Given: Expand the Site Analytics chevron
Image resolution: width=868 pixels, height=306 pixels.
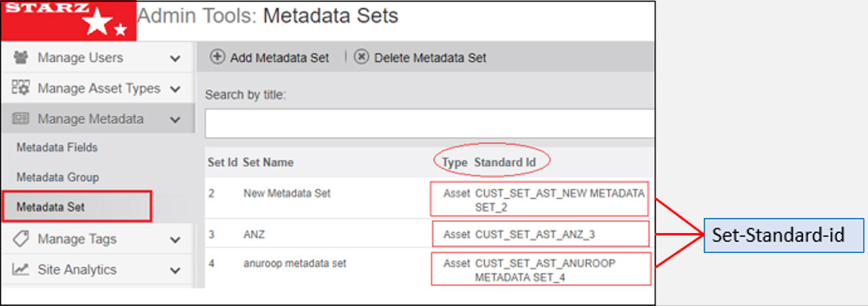Looking at the screenshot, I should coord(175,270).
